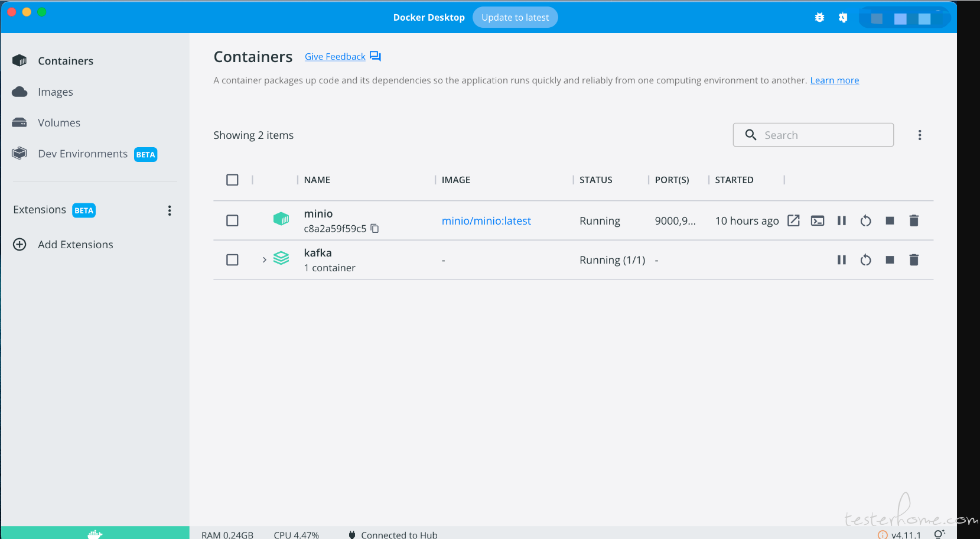Screen dimensions: 980x539
Task: Click the 'Showing 2 items' label
Action: click(x=253, y=135)
